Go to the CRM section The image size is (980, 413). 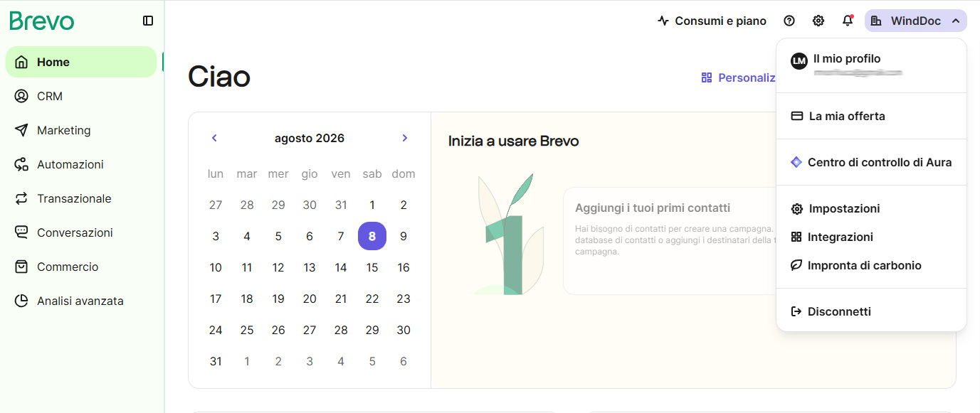pyautogui.click(x=81, y=96)
